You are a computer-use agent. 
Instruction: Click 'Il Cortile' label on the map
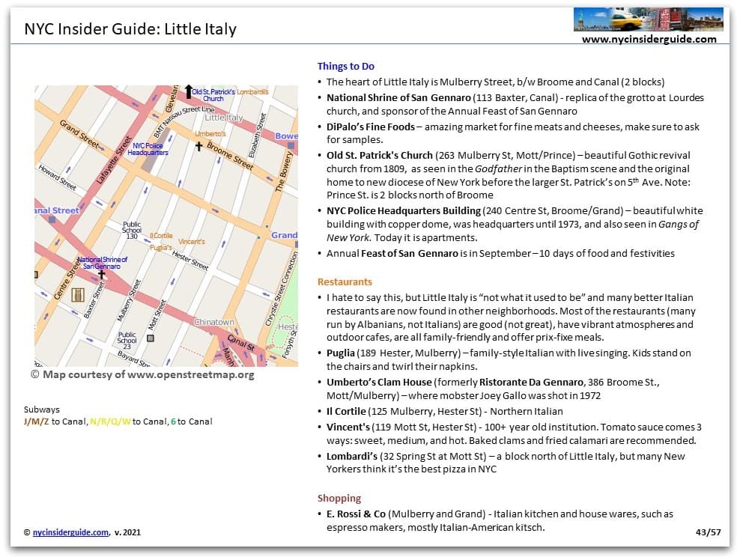tap(161, 235)
